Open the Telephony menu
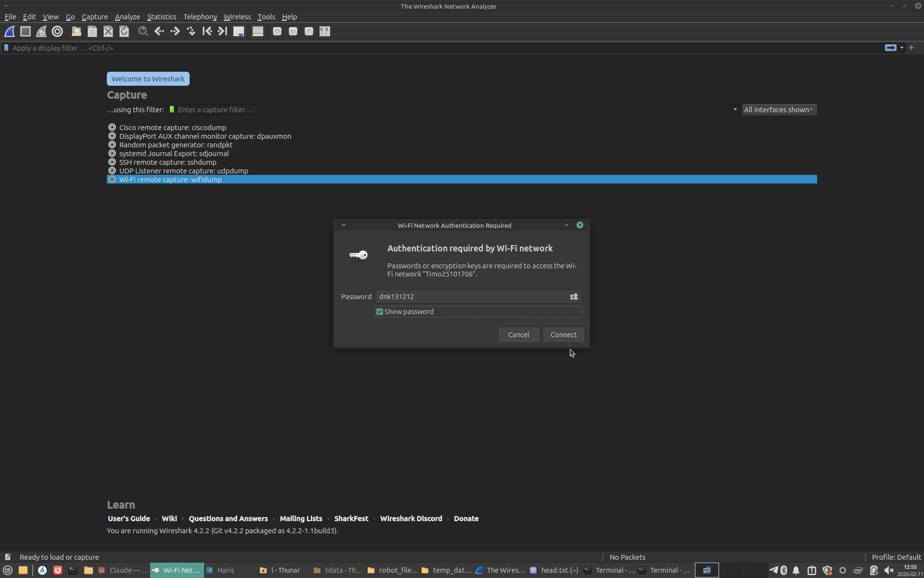 [200, 17]
